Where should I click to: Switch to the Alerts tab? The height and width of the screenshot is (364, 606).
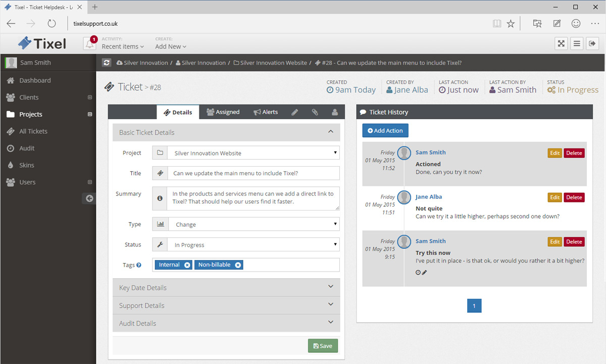pyautogui.click(x=266, y=112)
